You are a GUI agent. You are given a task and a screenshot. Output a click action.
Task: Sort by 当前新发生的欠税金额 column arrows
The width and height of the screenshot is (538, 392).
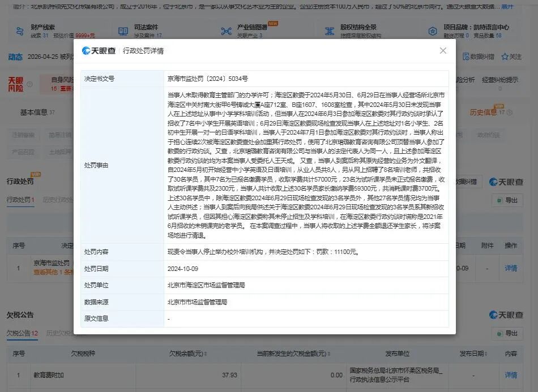tap(328, 354)
